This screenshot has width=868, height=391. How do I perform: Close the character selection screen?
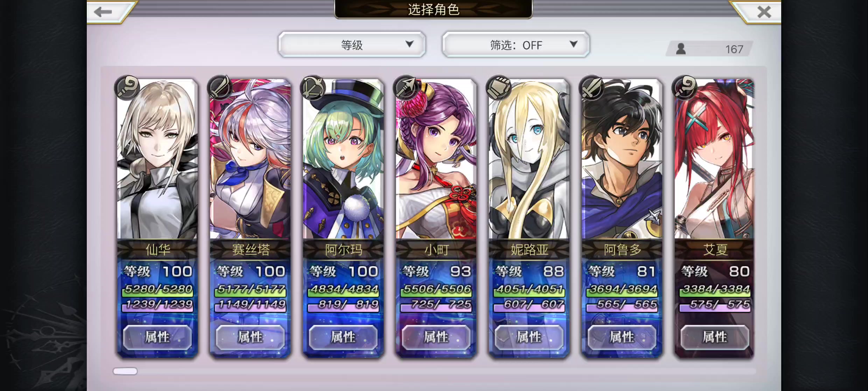pyautogui.click(x=764, y=12)
